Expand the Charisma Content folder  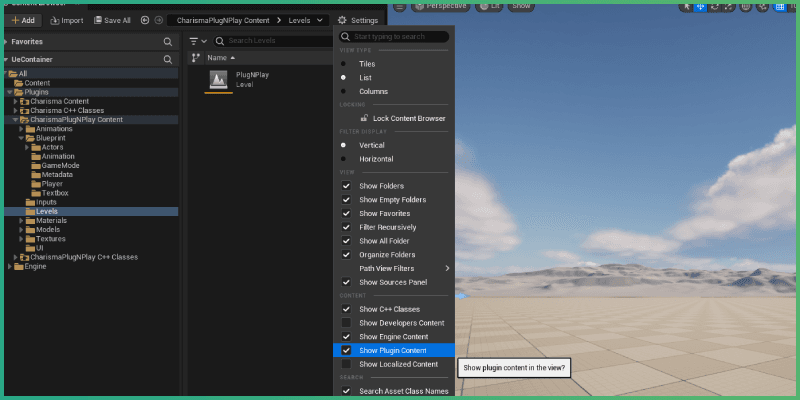[x=15, y=101]
